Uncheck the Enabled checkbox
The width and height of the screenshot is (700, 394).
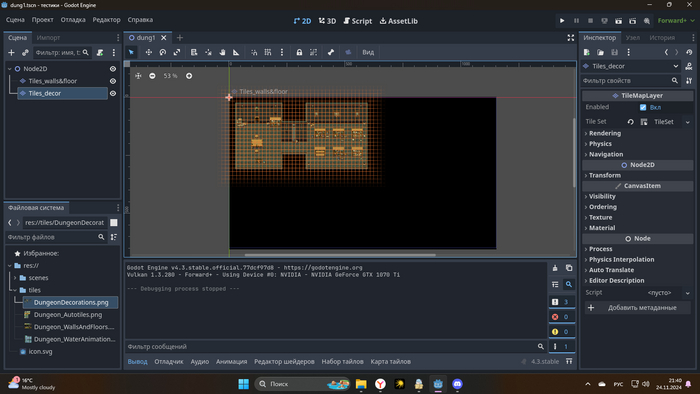point(643,107)
